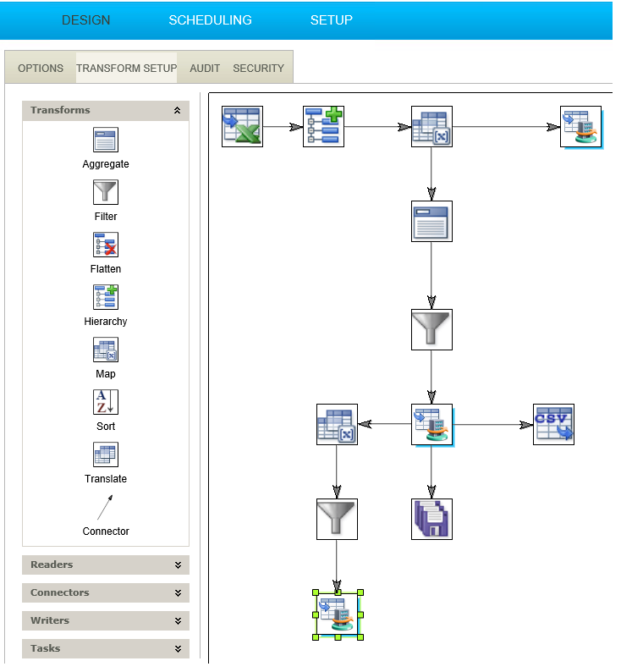
Task: Select the Map transform in palette
Action: [106, 350]
